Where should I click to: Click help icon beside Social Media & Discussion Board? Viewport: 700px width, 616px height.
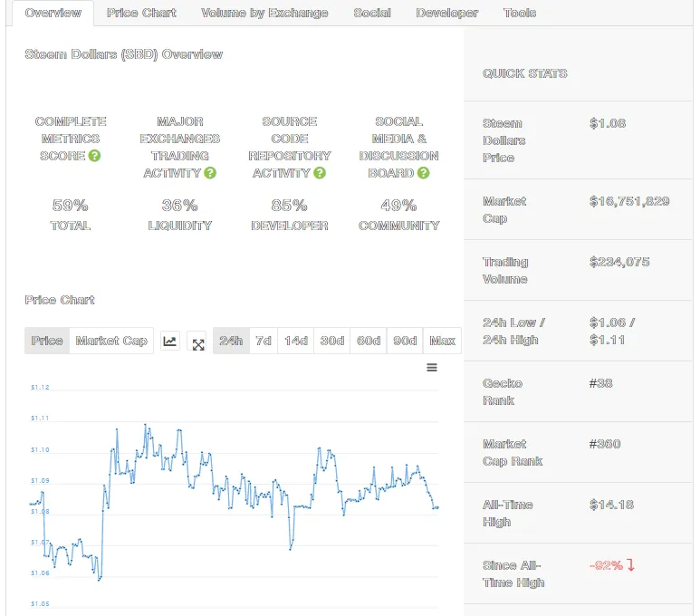pos(423,172)
